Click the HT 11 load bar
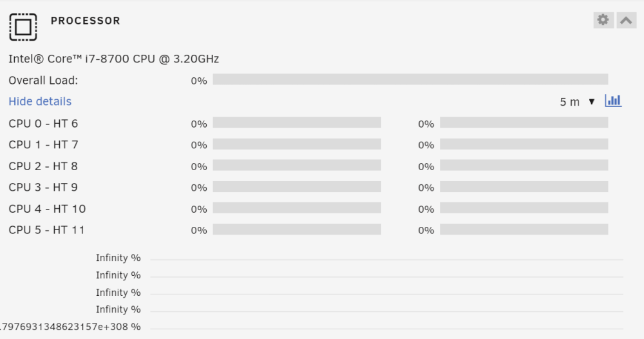The image size is (644, 339). point(524,229)
